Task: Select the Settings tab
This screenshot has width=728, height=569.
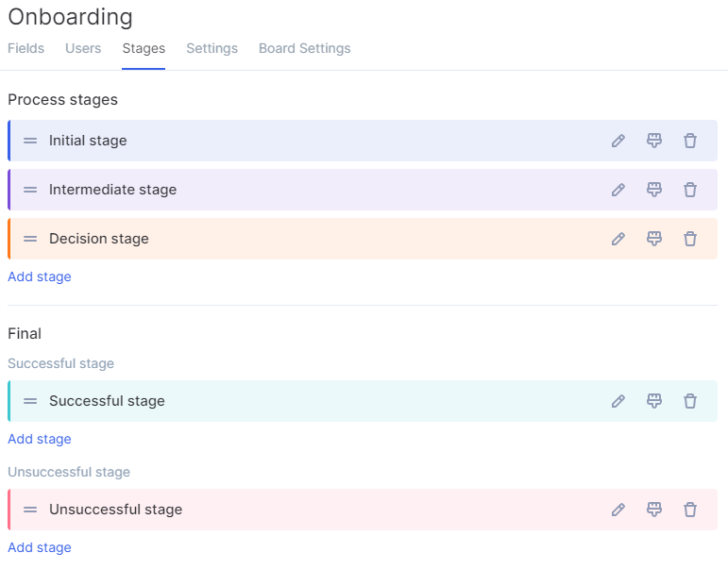Action: [212, 48]
